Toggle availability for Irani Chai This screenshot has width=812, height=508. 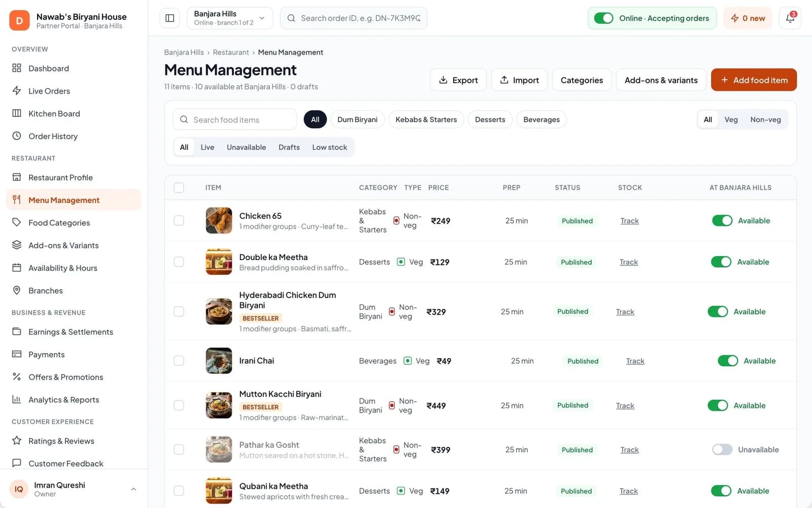pyautogui.click(x=728, y=361)
